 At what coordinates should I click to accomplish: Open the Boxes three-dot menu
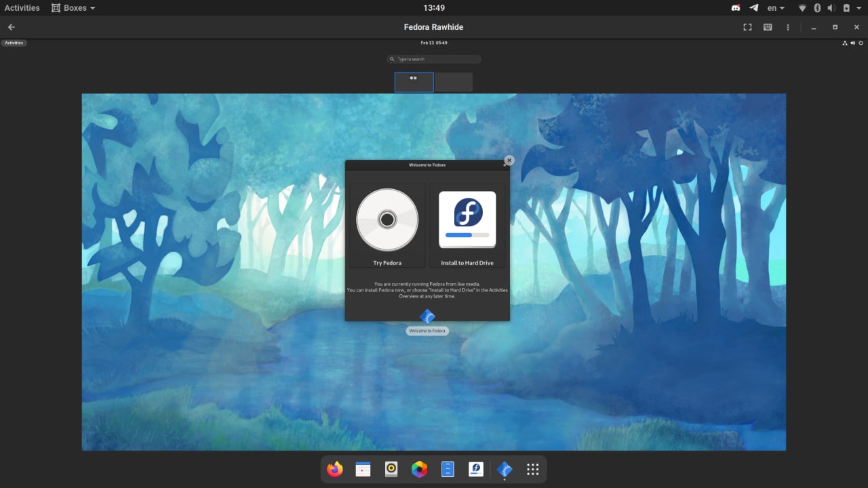(x=788, y=27)
